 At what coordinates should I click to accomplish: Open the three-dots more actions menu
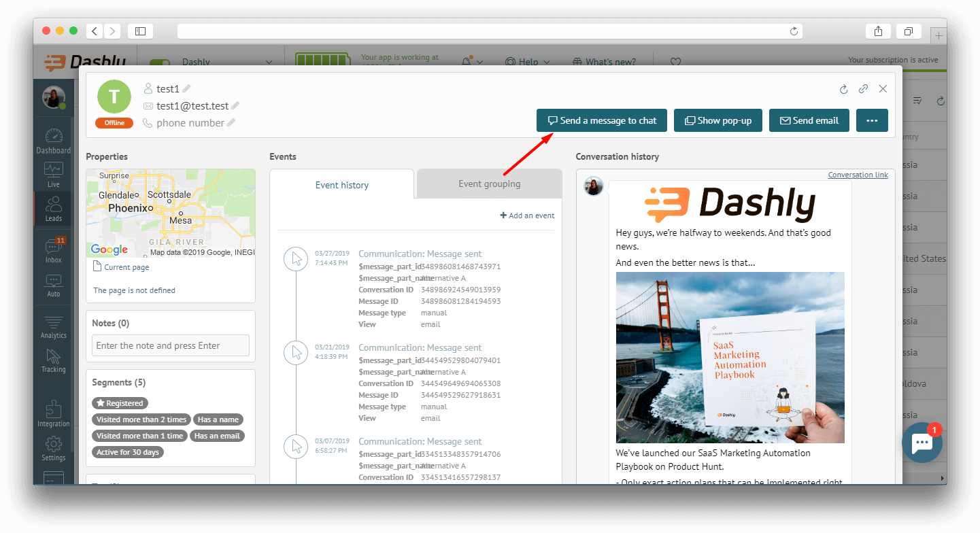[872, 120]
